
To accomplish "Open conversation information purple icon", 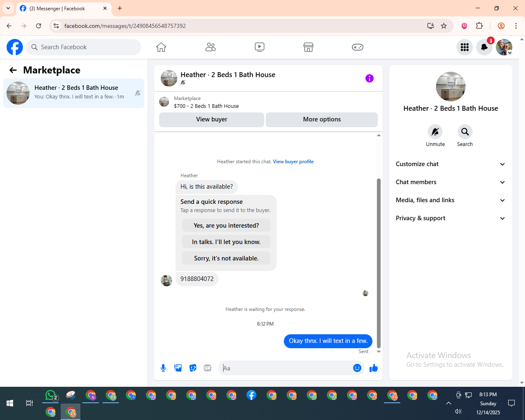I will click(x=370, y=78).
